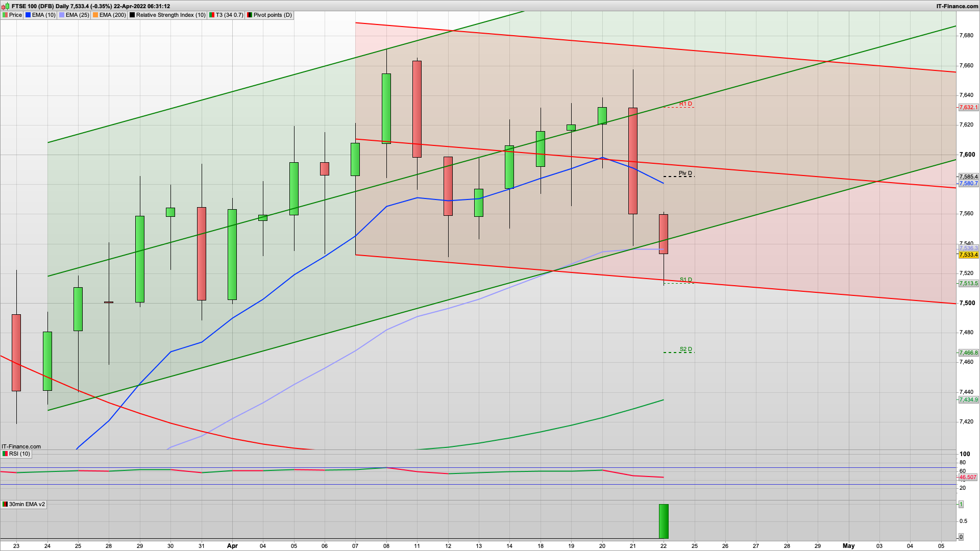Open the Pivot points (D) label
Viewport: 980px width, 551px height.
click(273, 15)
